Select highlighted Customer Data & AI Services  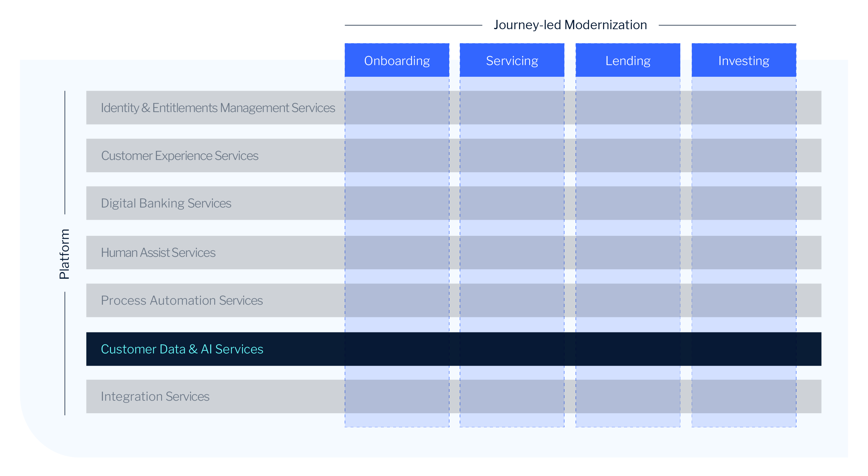click(454, 349)
